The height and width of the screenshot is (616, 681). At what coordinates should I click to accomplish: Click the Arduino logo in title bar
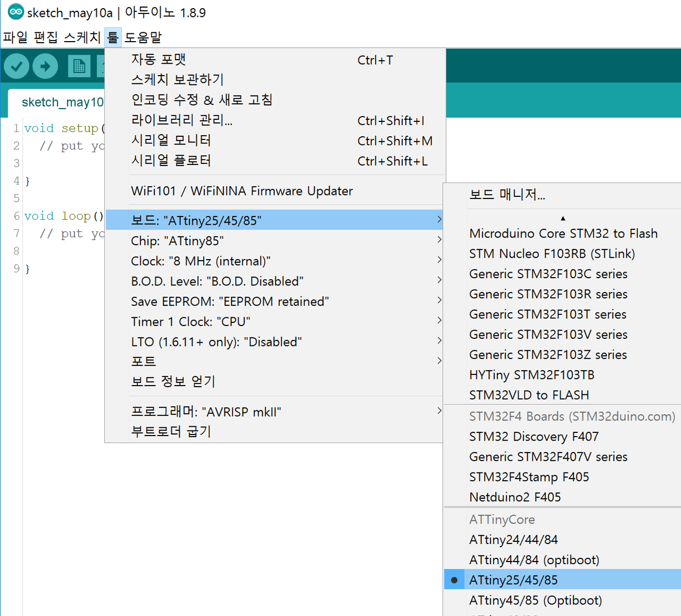coord(15,12)
